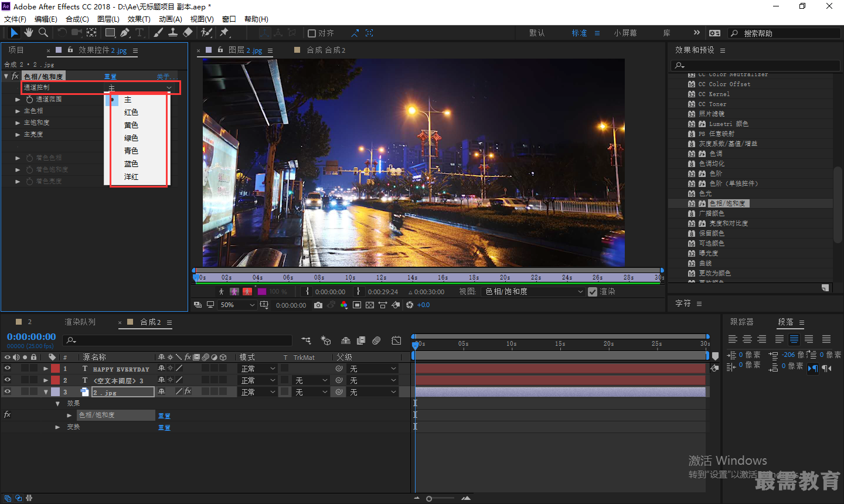Select the Pan Behind anchor point tool
Image resolution: width=844 pixels, height=504 pixels.
pos(92,33)
